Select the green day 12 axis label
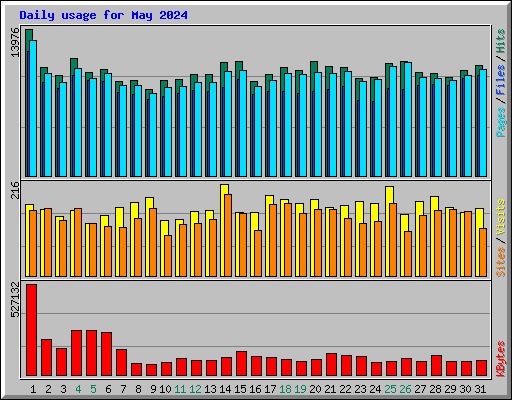The height and width of the screenshot is (400, 512). pos(195,389)
